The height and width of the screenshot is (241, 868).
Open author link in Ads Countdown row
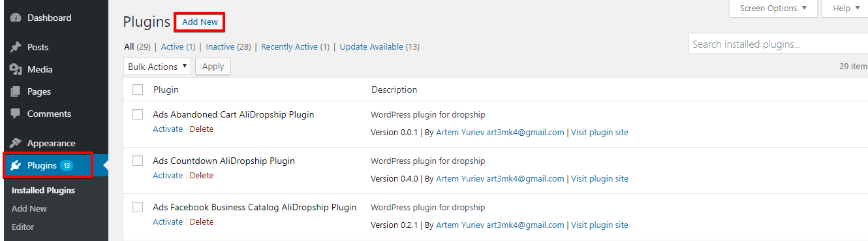click(x=500, y=179)
